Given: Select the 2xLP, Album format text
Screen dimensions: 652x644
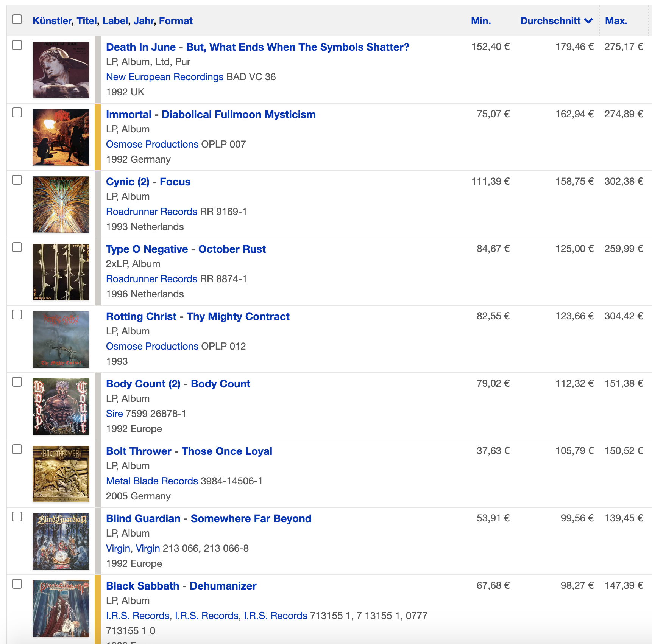Looking at the screenshot, I should 133,264.
